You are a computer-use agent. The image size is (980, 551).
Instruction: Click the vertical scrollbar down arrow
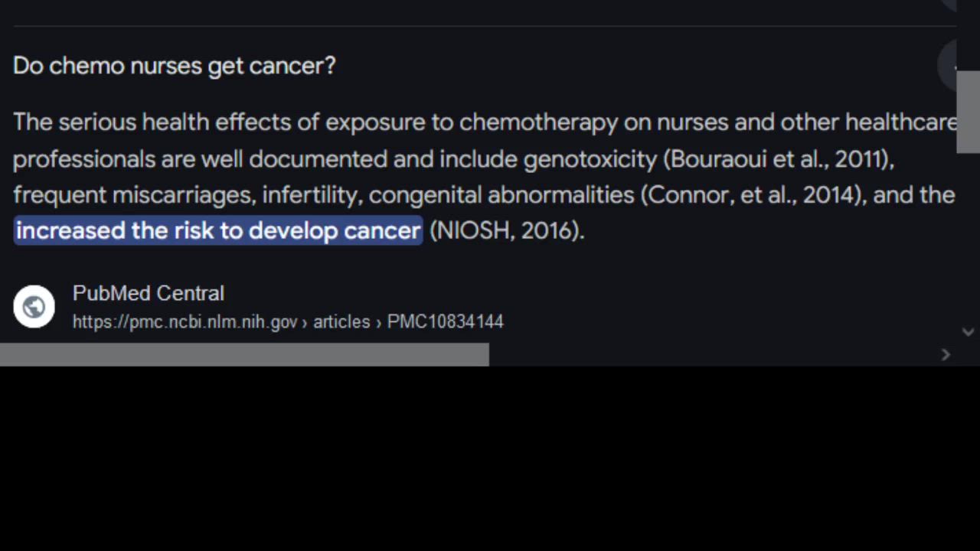point(968,332)
